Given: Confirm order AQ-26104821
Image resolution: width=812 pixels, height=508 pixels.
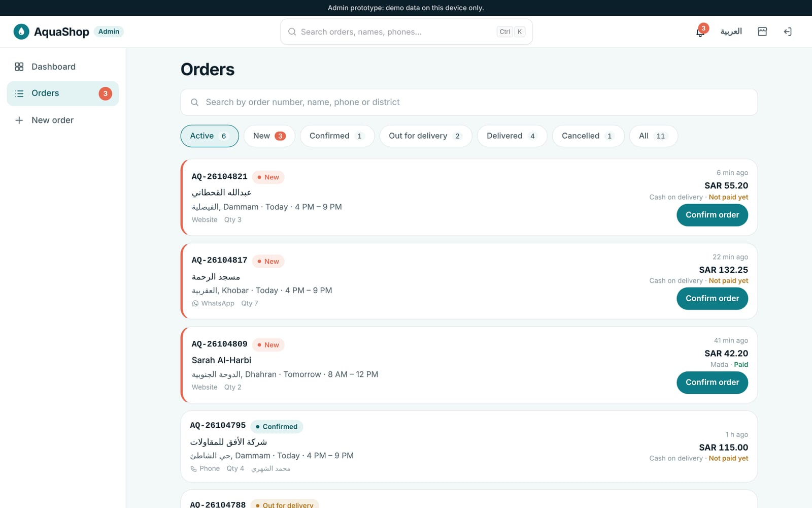Looking at the screenshot, I should 712,215.
